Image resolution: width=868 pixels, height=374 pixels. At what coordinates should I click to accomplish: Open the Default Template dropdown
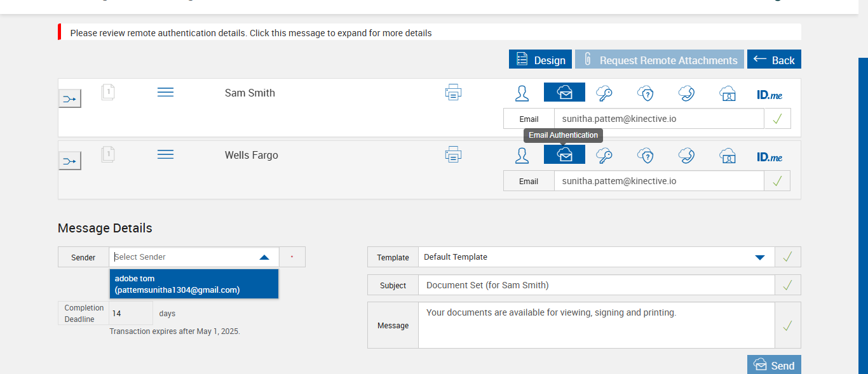click(x=759, y=257)
